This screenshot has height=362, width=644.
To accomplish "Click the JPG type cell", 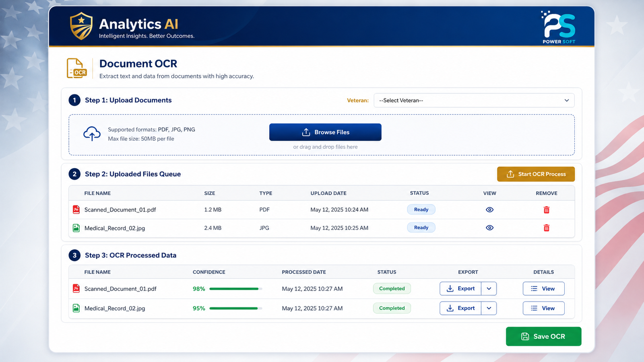I will click(x=264, y=228).
